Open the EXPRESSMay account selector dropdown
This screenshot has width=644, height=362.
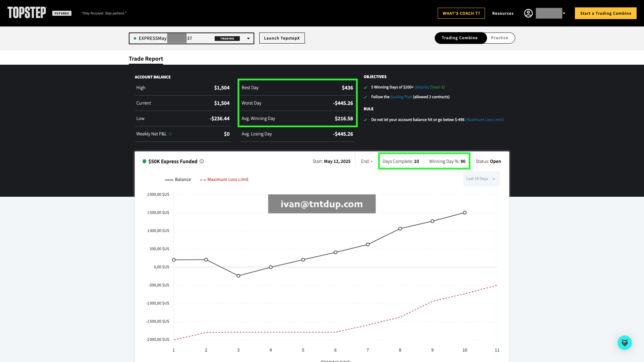pyautogui.click(x=191, y=38)
